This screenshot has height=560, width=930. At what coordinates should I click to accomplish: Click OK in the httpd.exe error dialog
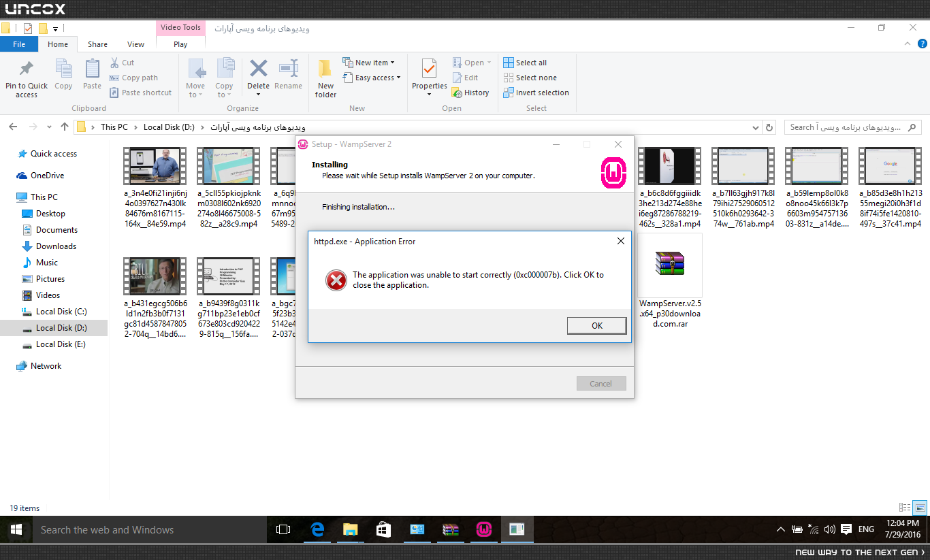pyautogui.click(x=596, y=326)
